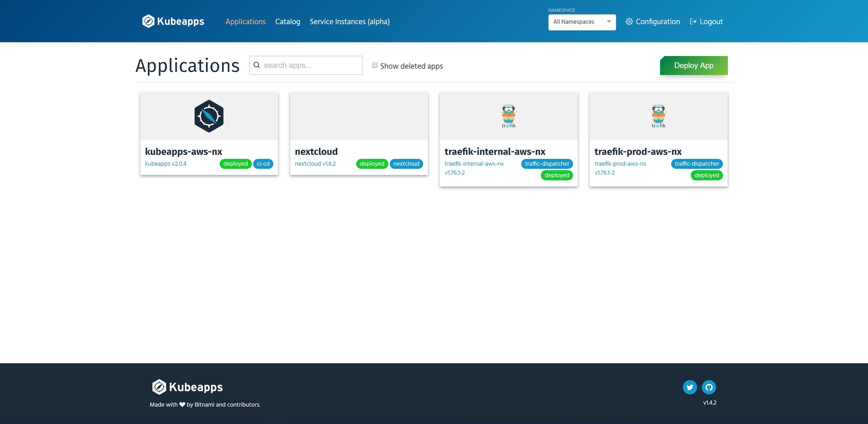The height and width of the screenshot is (424, 868).
Task: Click deployed badge on traefik-prod card
Action: coord(707,175)
